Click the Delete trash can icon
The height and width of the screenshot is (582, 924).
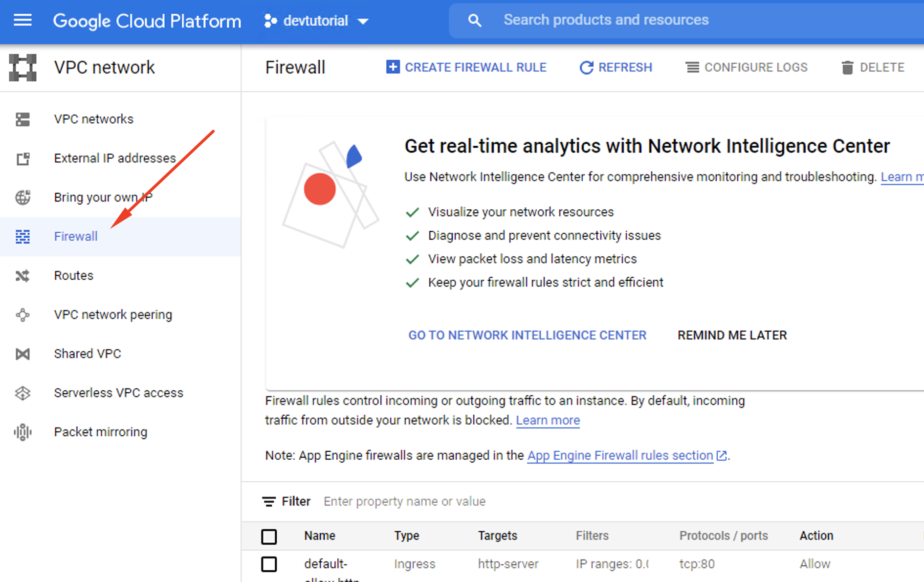(x=847, y=67)
